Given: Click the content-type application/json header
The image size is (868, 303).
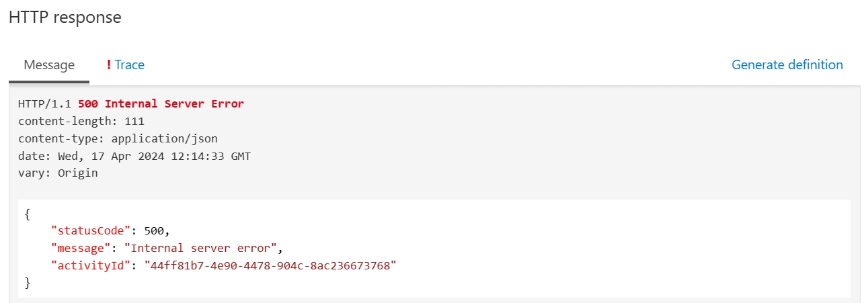Looking at the screenshot, I should click(118, 139).
